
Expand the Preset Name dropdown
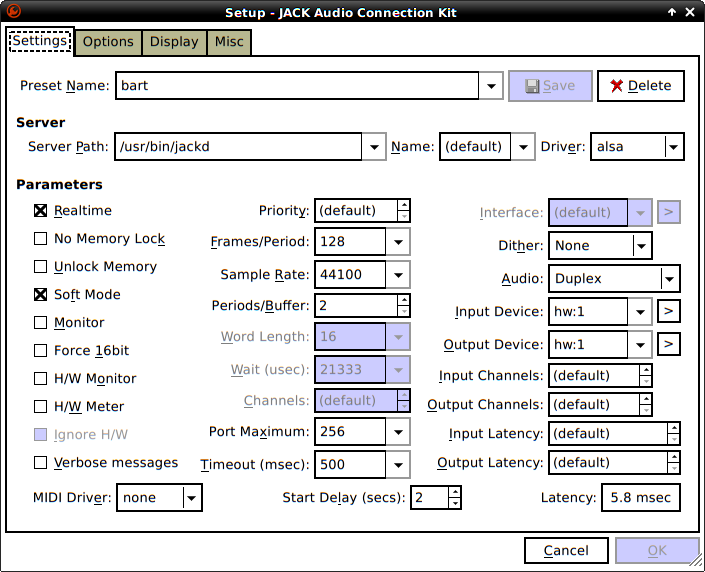coord(491,85)
